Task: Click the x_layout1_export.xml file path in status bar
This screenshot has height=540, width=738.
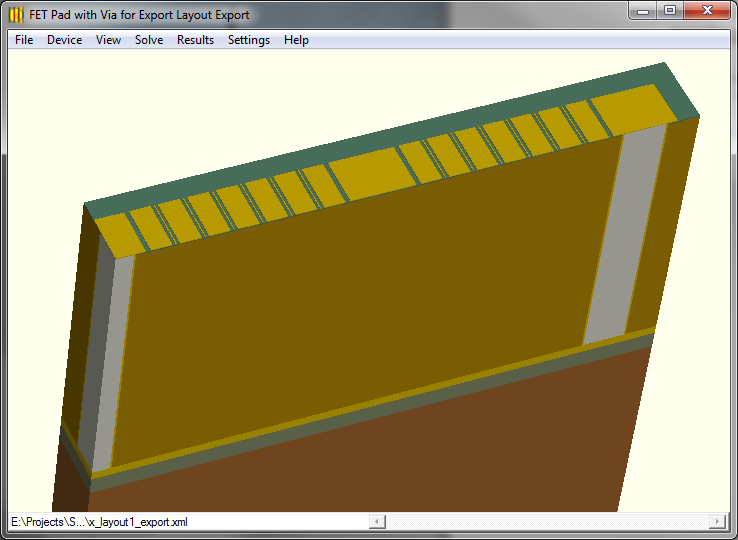Action: click(x=99, y=522)
